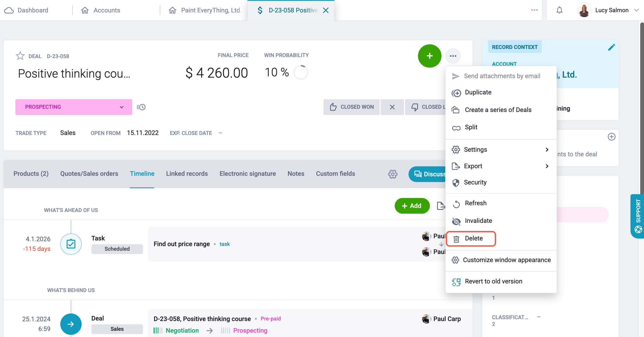Edit record context with pencil icon
Image resolution: width=644 pixels, height=337 pixels.
[611, 47]
